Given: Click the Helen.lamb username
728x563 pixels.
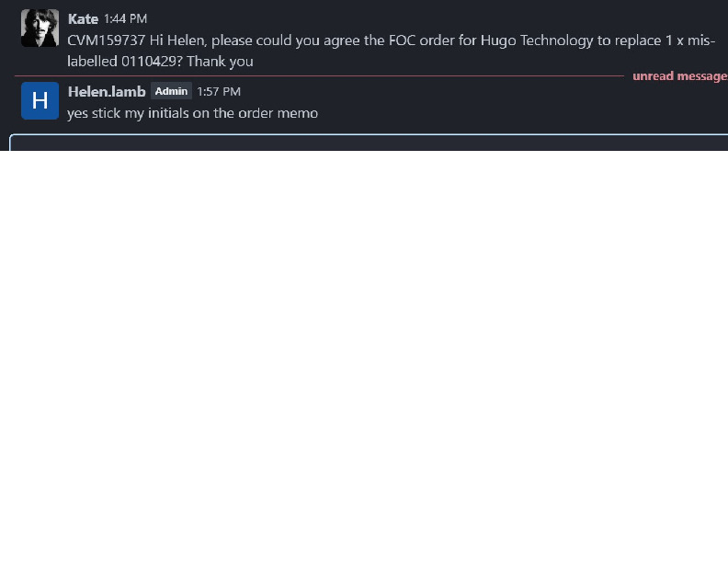Looking at the screenshot, I should pos(107,91).
